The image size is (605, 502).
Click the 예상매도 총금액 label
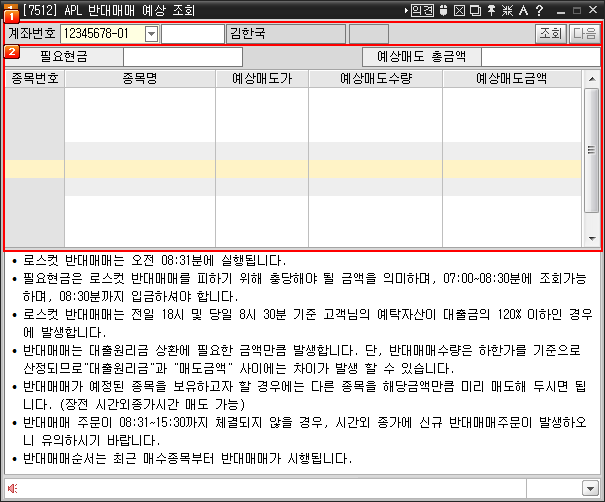422,57
